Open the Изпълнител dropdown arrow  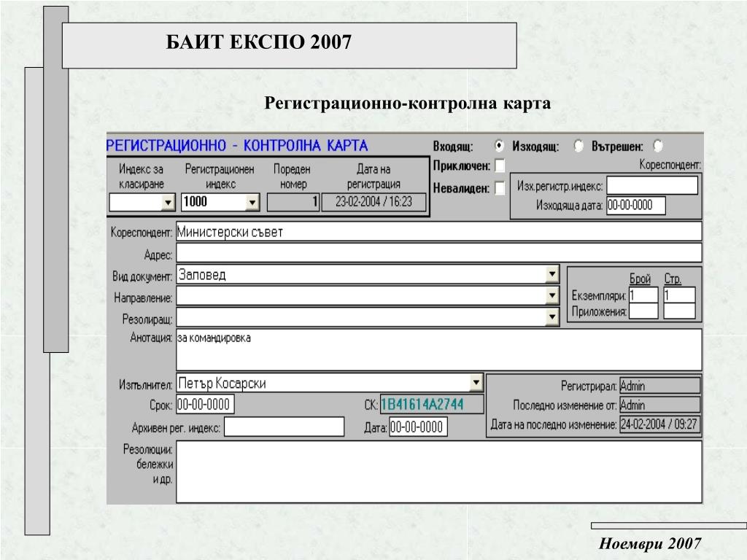coord(476,382)
